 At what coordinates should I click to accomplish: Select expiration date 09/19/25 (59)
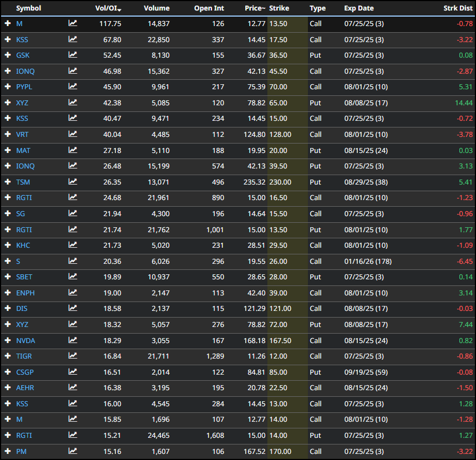pyautogui.click(x=366, y=372)
